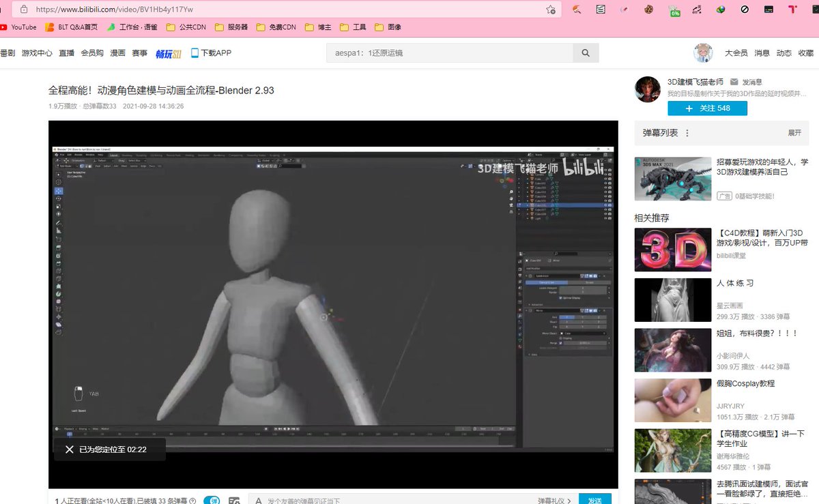
Task: Open the 【C4D教程】 video thumbnail
Action: click(673, 250)
